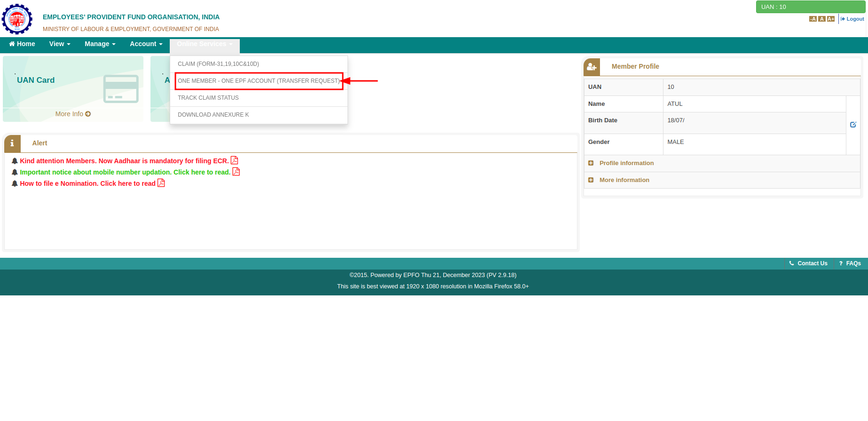This screenshot has width=868, height=421.
Task: Open PDF icon for Aadhaar mandatory ECR notice
Action: pyautogui.click(x=234, y=160)
